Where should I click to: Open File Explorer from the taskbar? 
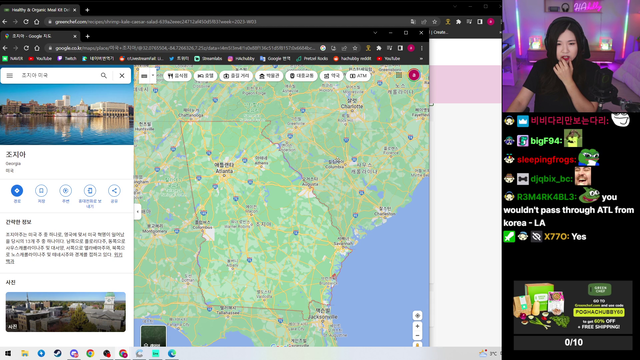[25, 353]
